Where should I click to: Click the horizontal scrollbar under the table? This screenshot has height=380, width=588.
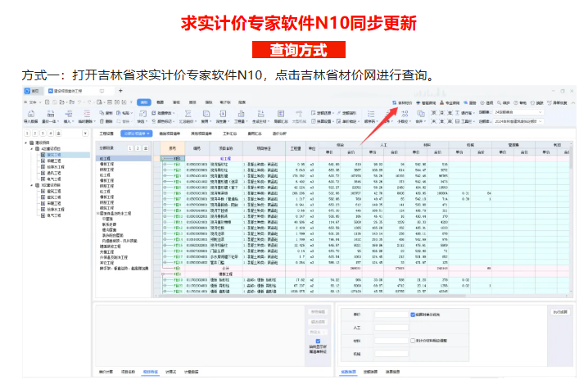(x=311, y=296)
